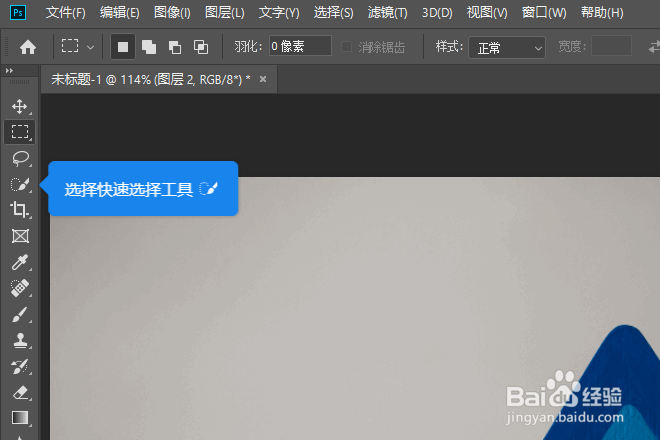Select the Gradient tool
The image size is (660, 440).
20,418
